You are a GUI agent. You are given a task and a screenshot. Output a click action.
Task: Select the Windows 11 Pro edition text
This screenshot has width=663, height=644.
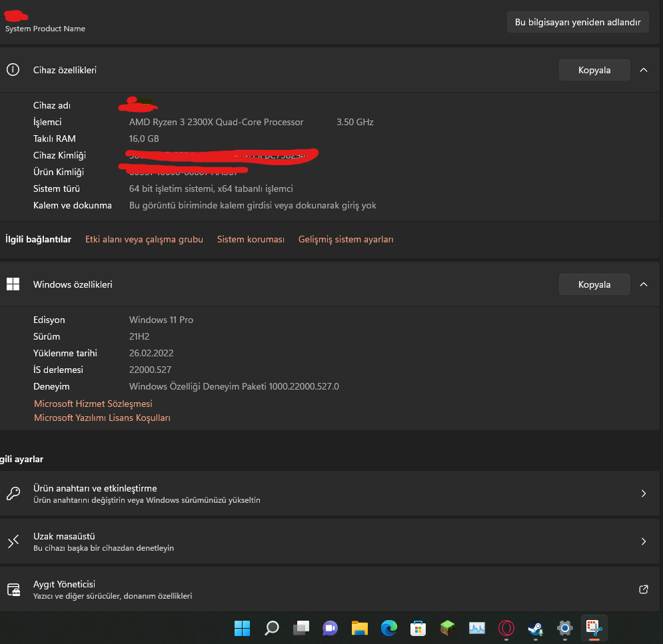coord(161,320)
